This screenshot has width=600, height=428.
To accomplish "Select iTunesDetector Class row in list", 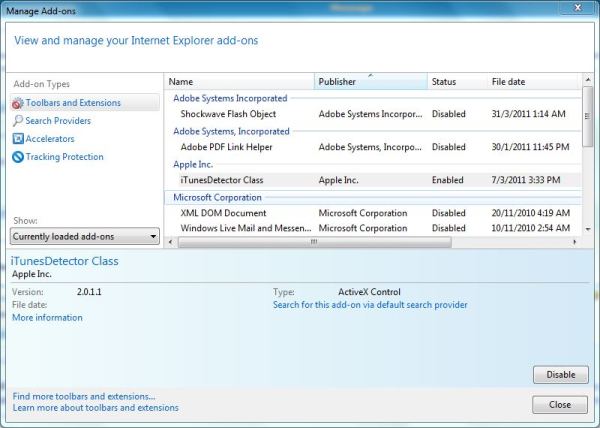I will tap(373, 180).
